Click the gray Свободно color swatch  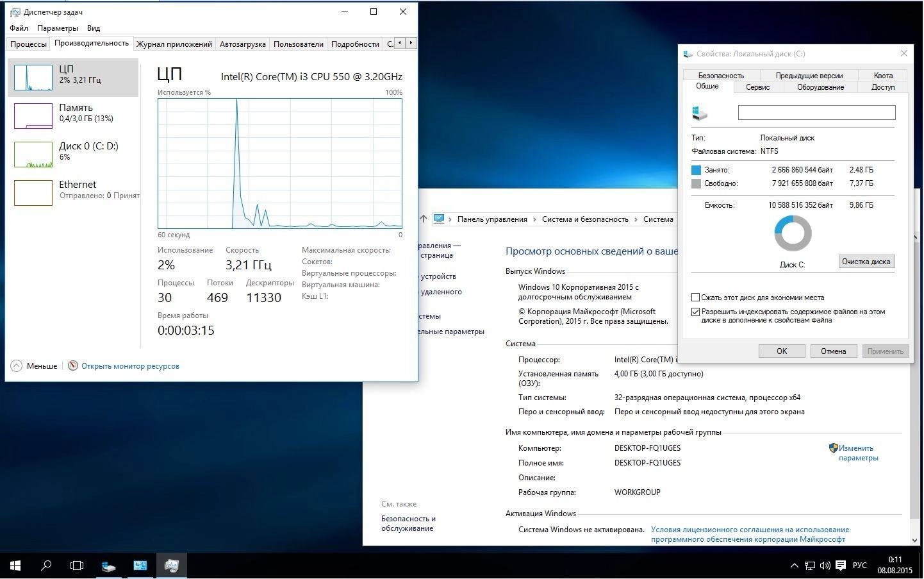[x=696, y=183]
